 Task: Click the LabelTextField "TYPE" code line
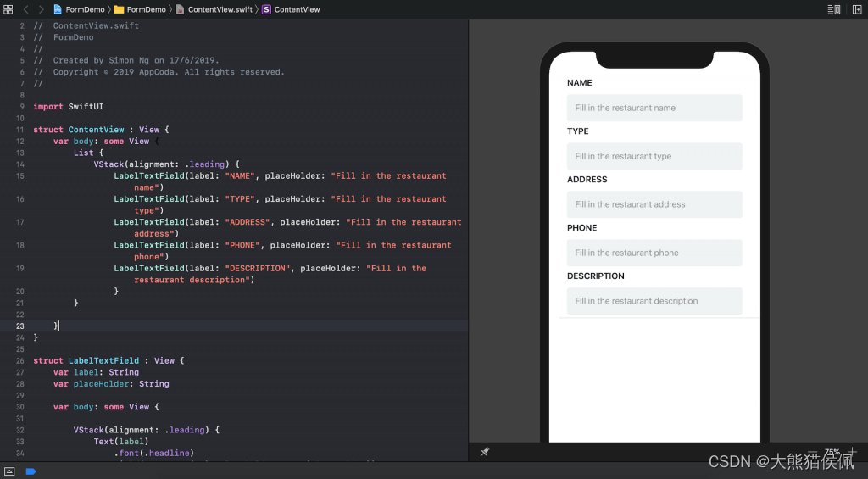280,205
